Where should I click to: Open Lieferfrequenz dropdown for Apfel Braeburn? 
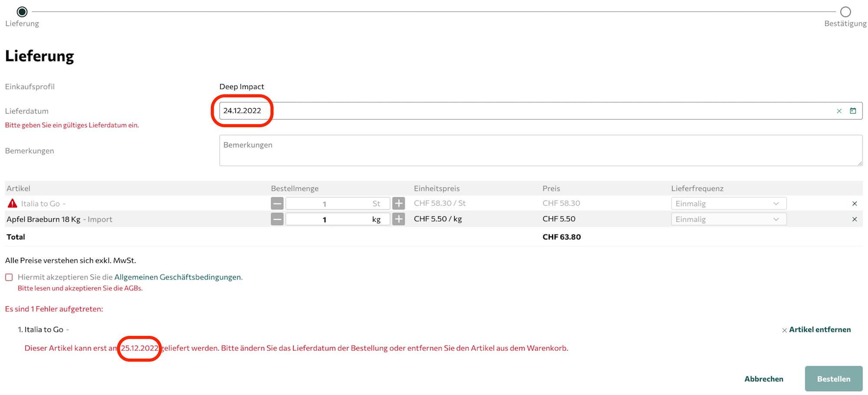coord(728,219)
